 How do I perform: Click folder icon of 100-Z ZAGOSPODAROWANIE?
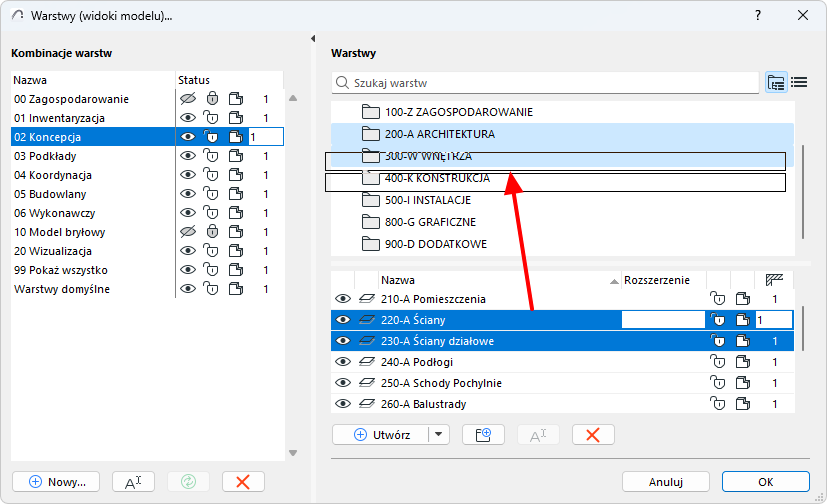click(371, 112)
